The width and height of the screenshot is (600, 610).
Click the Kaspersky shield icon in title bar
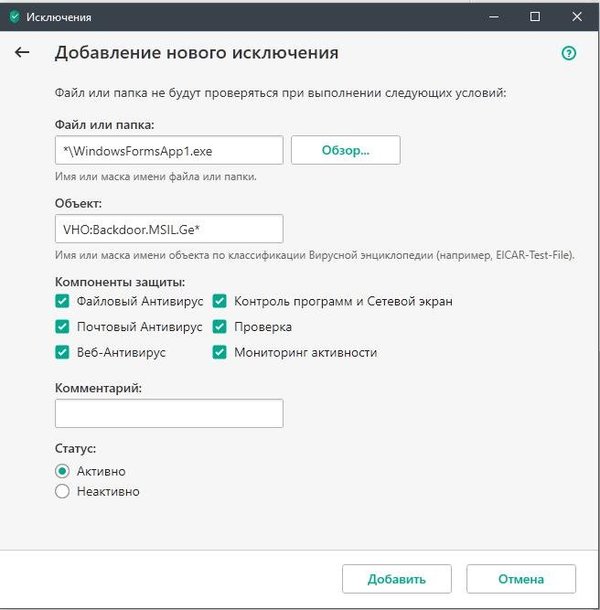coord(14,17)
